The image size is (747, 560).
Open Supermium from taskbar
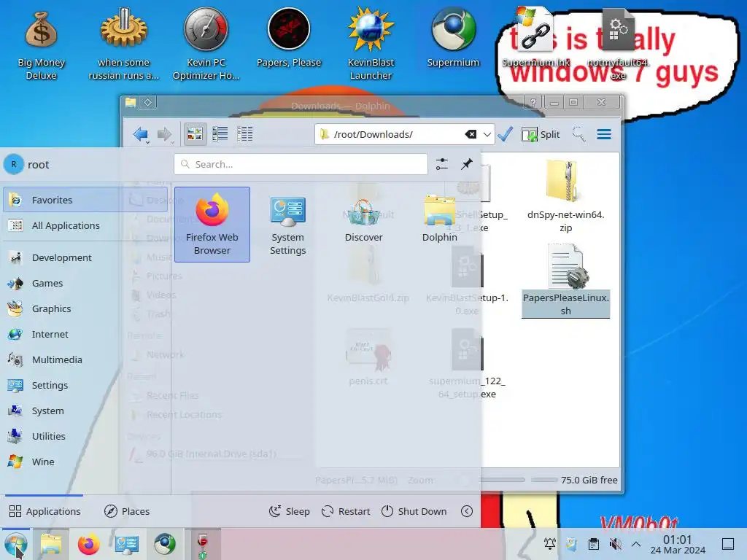[165, 544]
